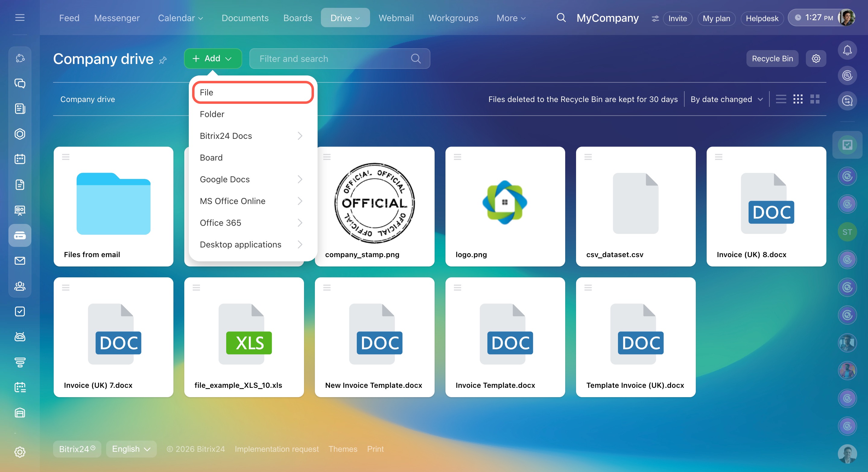The image size is (868, 472).
Task: Click the Webmail envelope sidebar icon
Action: (20, 261)
